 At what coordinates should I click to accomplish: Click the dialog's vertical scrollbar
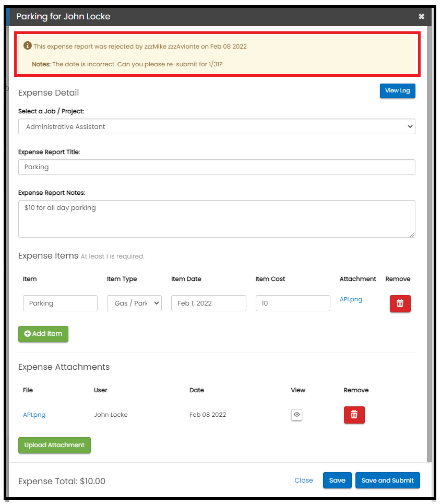(x=429, y=244)
